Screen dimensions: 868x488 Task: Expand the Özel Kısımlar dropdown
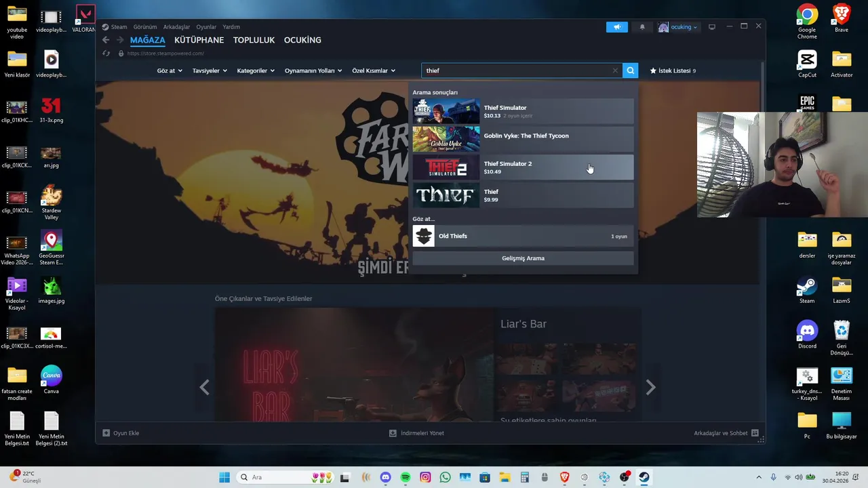coord(374,70)
